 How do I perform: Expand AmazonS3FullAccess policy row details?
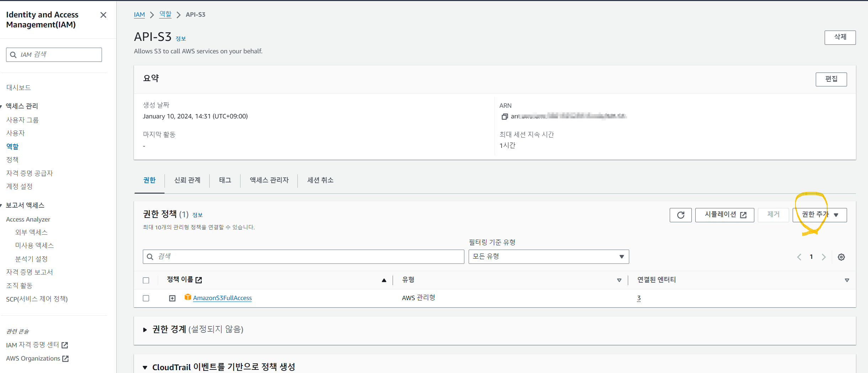point(172,298)
